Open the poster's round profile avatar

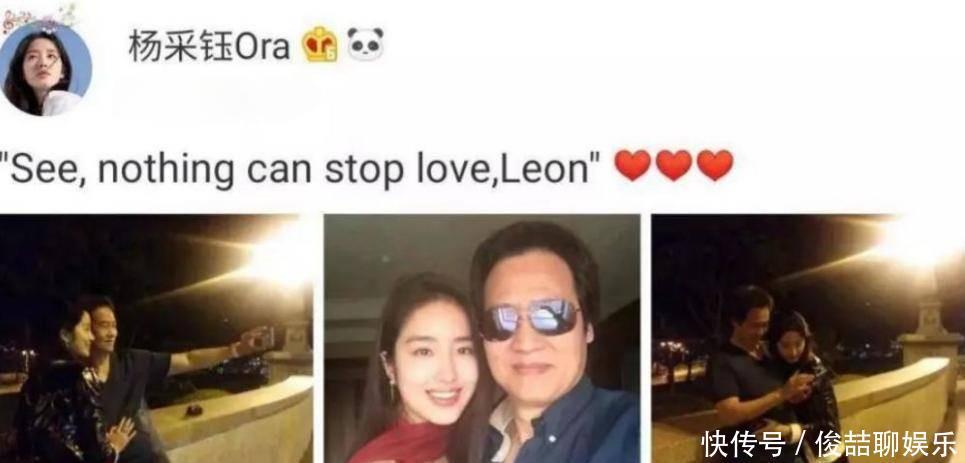45,68
